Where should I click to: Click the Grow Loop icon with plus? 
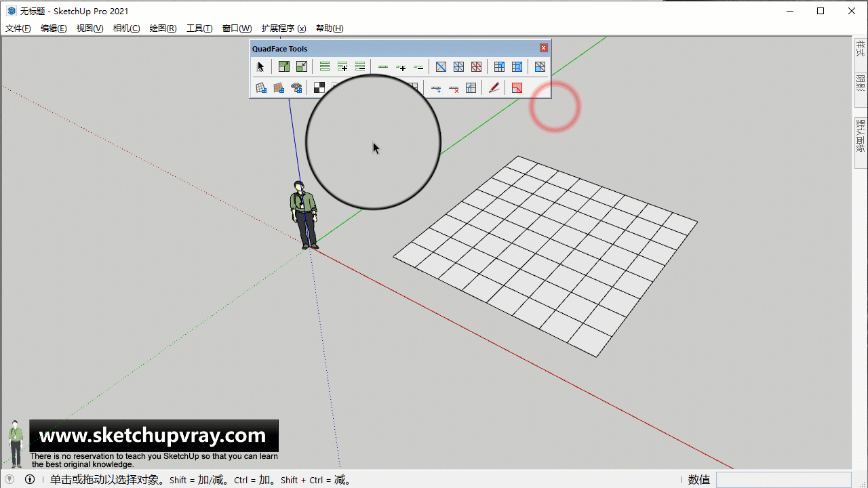tap(401, 66)
